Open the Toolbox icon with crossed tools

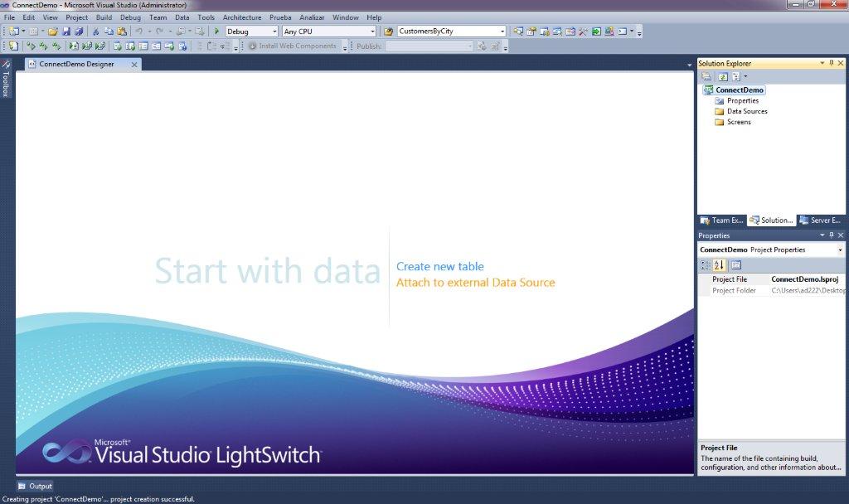tap(583, 31)
